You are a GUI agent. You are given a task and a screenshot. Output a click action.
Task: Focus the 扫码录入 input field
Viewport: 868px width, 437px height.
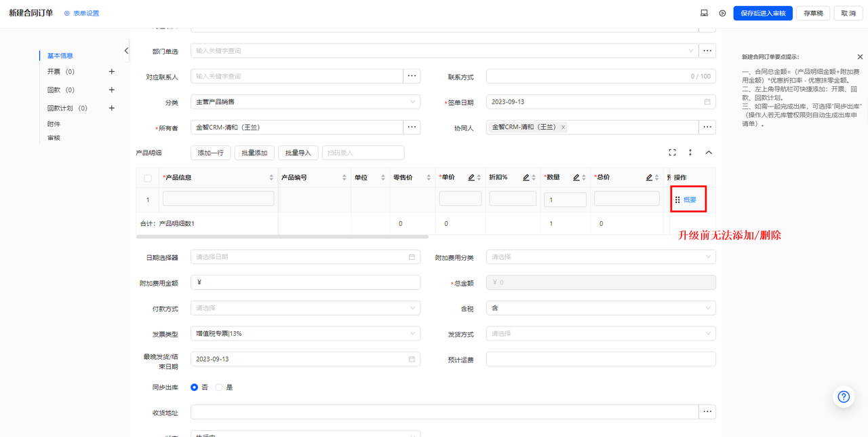(363, 153)
